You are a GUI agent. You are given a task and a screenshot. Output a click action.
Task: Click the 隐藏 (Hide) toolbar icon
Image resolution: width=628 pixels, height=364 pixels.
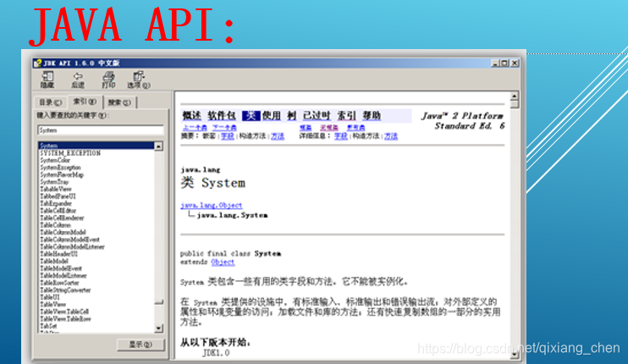pyautogui.click(x=47, y=80)
